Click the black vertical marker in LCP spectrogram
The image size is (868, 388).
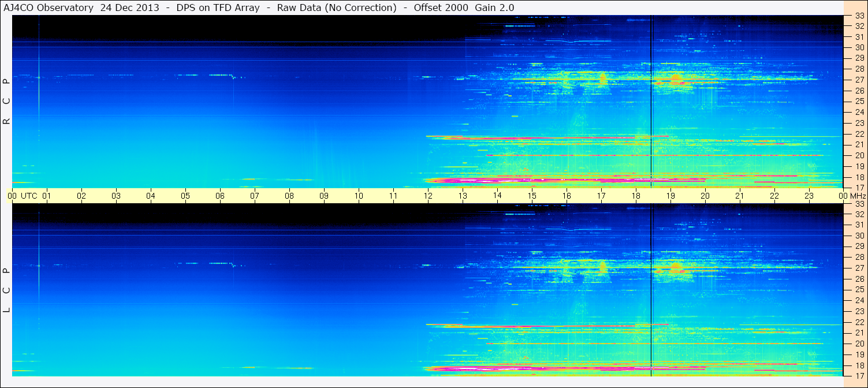pos(651,290)
